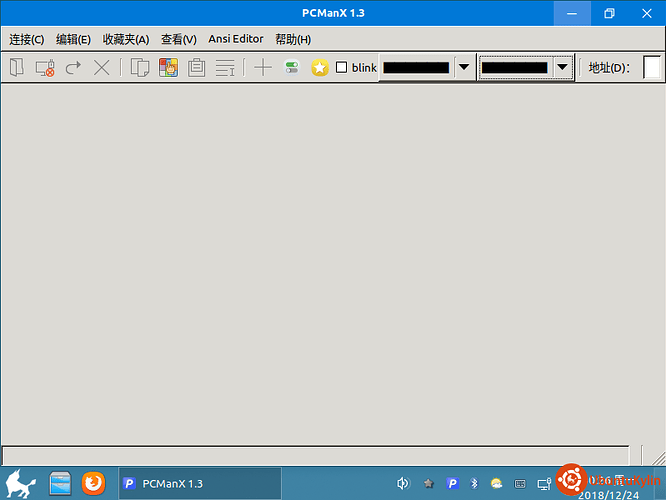Launch Firefox from the taskbar

click(93, 483)
